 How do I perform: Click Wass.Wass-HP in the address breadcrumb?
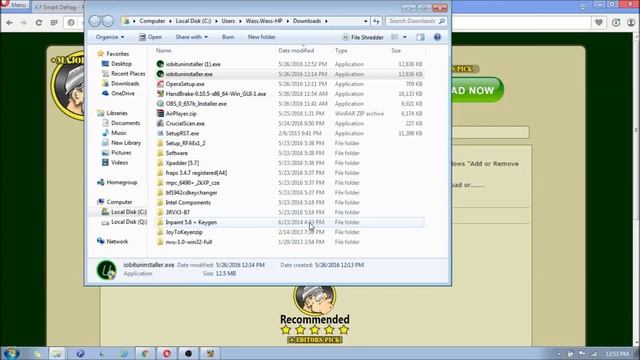pyautogui.click(x=264, y=21)
